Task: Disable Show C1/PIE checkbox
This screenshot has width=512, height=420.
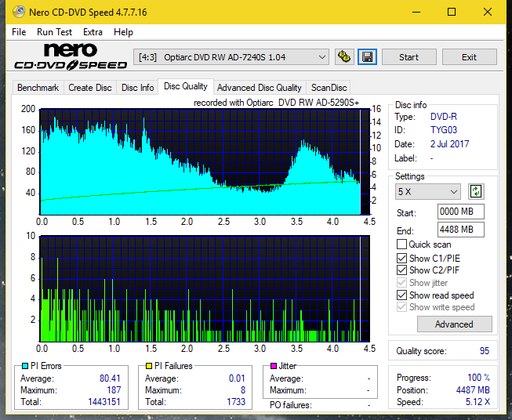Action: pyautogui.click(x=401, y=258)
